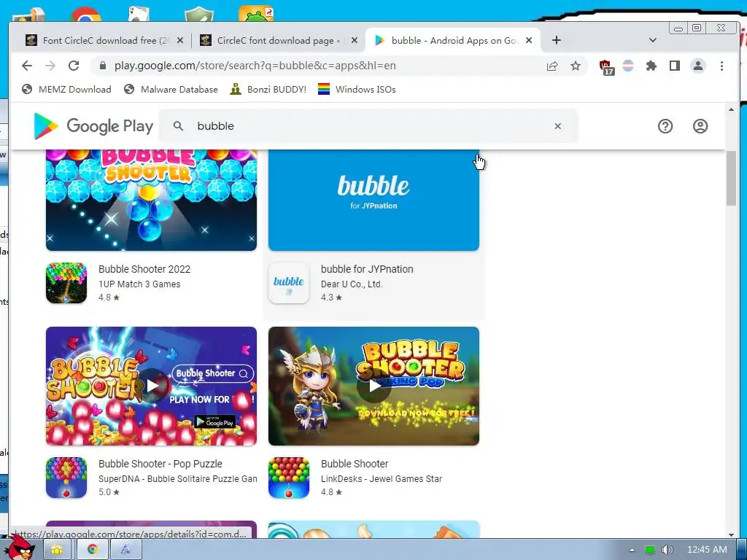The width and height of the screenshot is (747, 560).
Task: Click the Dear U Co., Ltd. text
Action: point(352,284)
